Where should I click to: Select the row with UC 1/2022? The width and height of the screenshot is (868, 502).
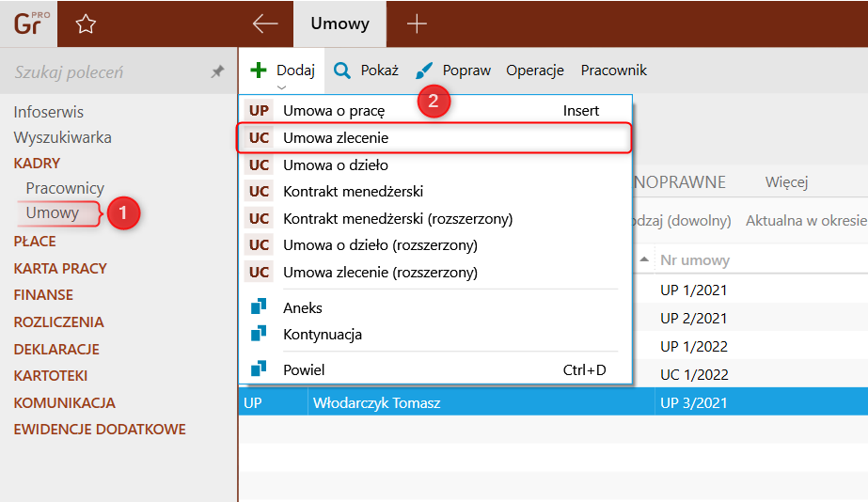750,375
